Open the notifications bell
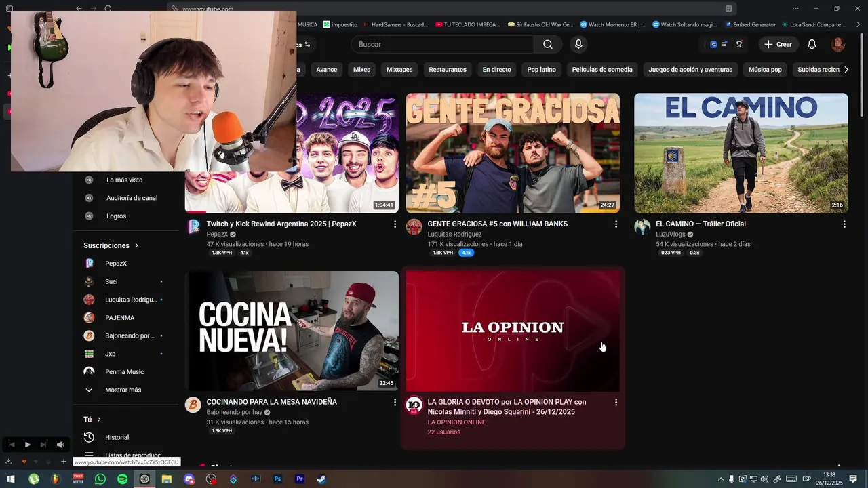 tap(812, 44)
